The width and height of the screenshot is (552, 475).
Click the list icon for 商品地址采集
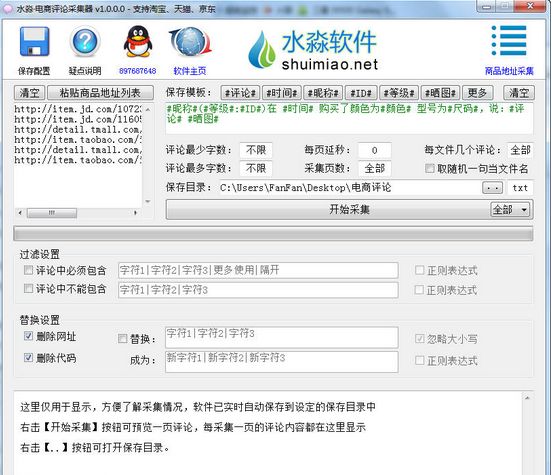(x=509, y=40)
